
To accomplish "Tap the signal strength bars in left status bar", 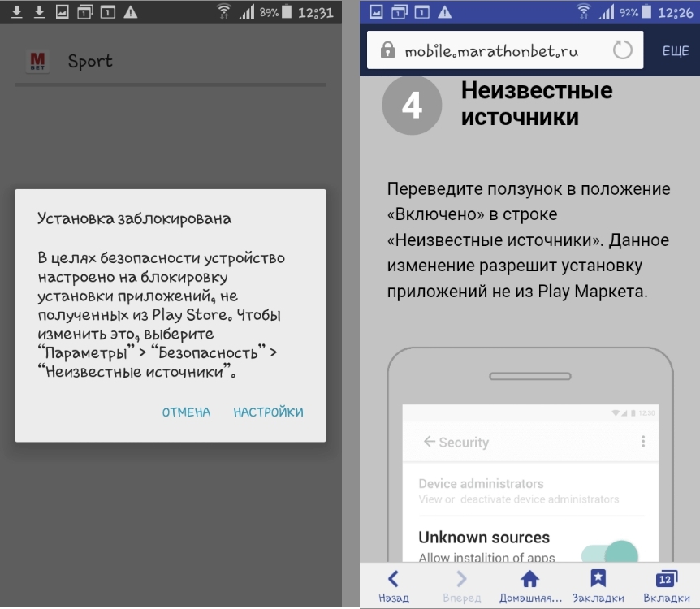I will coord(246,12).
